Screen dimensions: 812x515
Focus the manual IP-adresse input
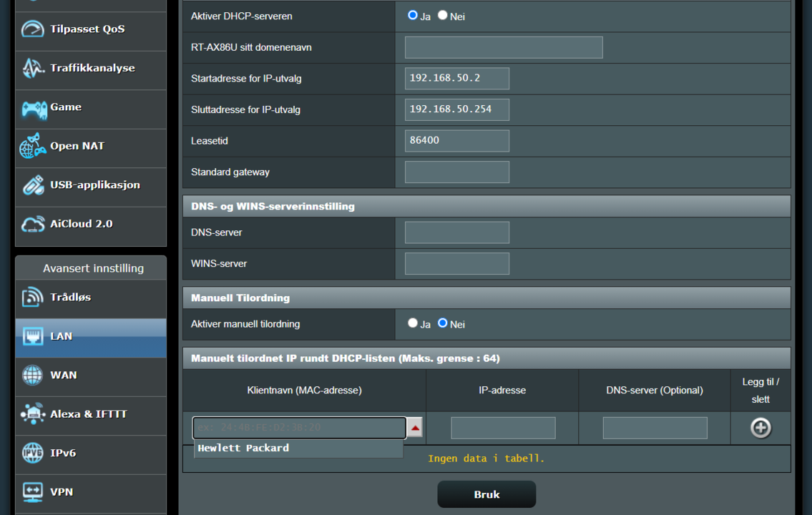pyautogui.click(x=503, y=428)
